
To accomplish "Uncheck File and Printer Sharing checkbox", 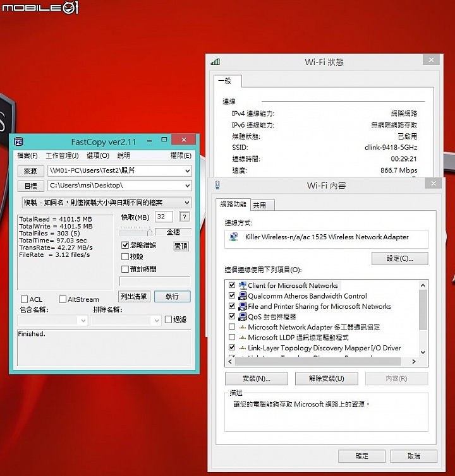I will point(232,306).
